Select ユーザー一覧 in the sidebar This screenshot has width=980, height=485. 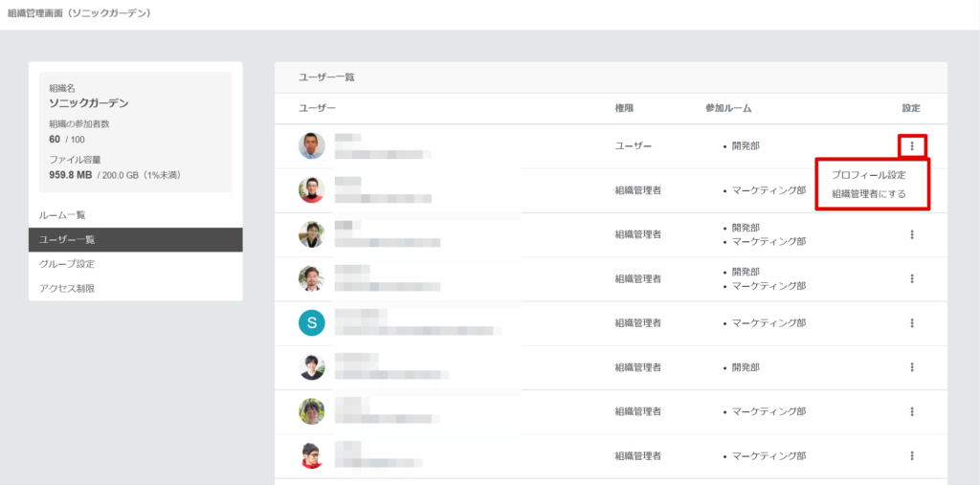click(x=67, y=239)
